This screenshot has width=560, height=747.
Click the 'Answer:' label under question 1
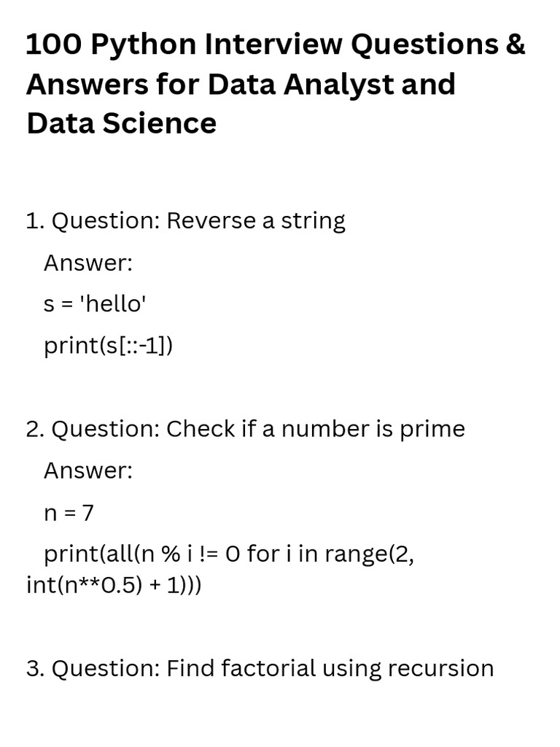coord(88,263)
